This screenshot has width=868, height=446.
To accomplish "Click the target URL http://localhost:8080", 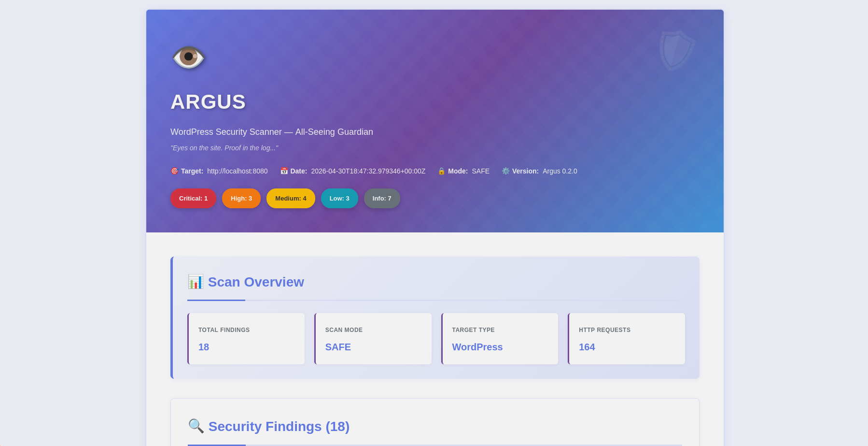I will click(x=238, y=171).
